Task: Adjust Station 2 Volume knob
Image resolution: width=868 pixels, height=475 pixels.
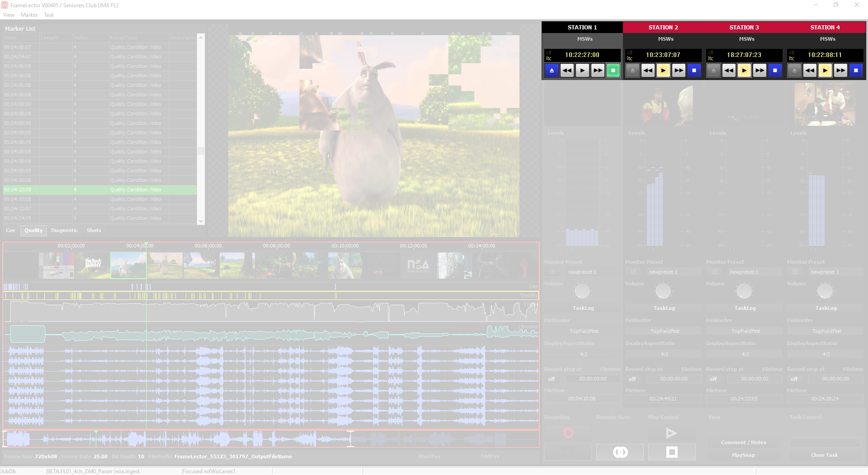Action: (663, 291)
